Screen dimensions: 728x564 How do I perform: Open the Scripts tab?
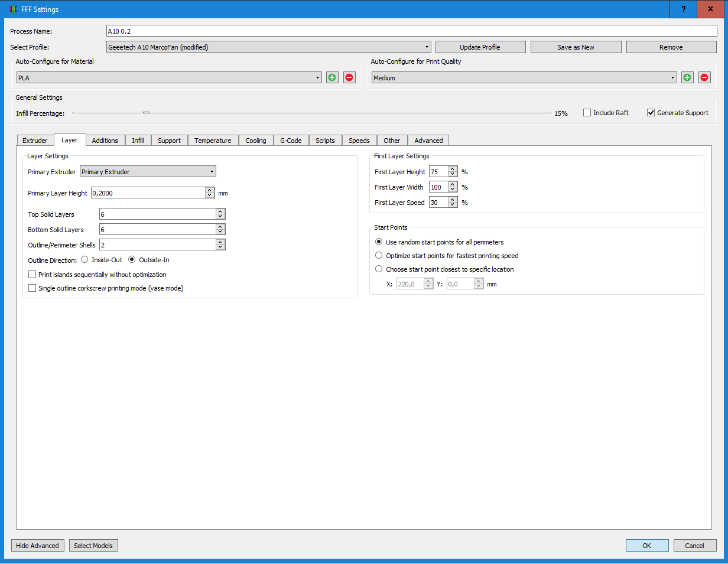coord(325,141)
